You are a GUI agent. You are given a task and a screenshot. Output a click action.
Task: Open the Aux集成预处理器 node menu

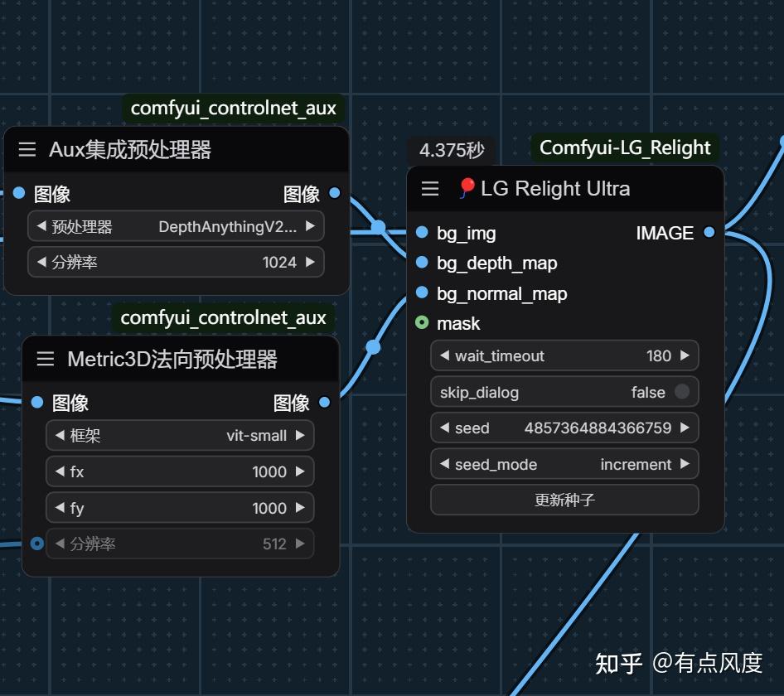click(27, 149)
